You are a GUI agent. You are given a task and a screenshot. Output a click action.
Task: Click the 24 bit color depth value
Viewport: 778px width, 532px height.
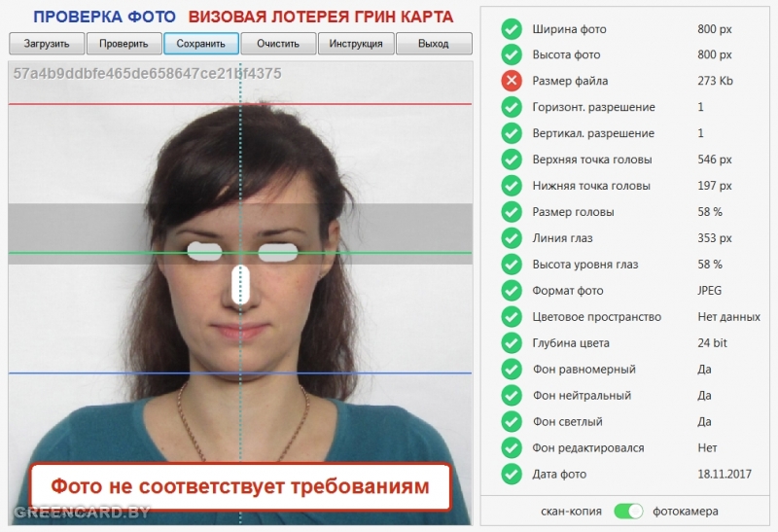tap(712, 343)
